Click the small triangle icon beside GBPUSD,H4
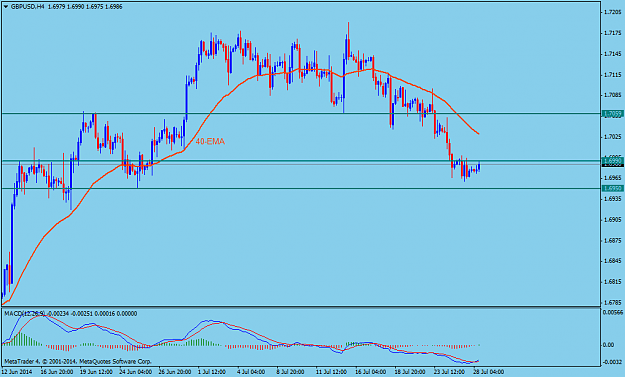This screenshot has width=625, height=377. [6, 7]
